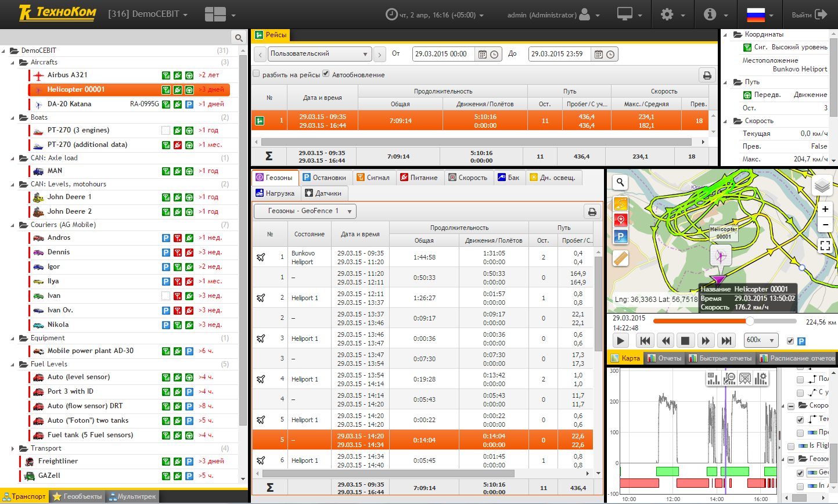Print the Рейсы trips report
Viewport: 838px width, 504px height.
[707, 75]
